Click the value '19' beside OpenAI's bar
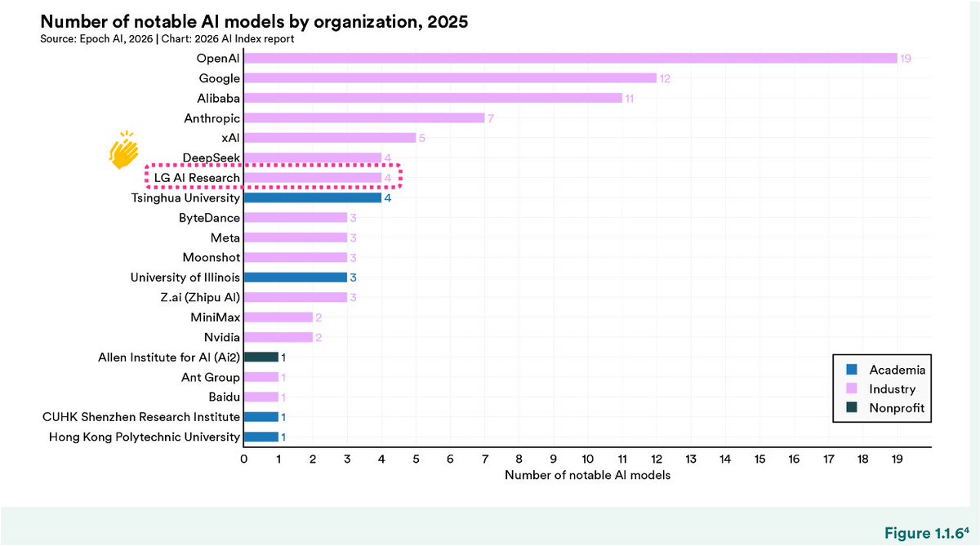The height and width of the screenshot is (546, 980). coord(905,59)
